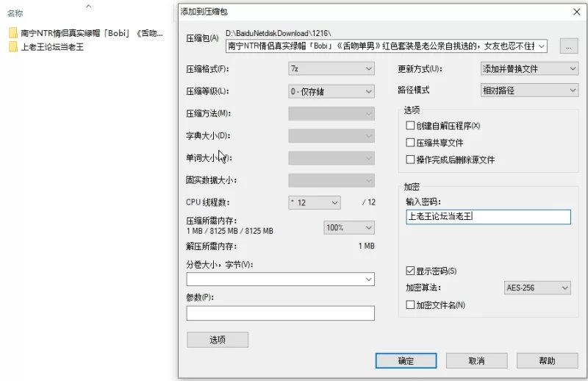The image size is (588, 381).
Task: Open the memory usage 100% dropdown
Action: (348, 227)
